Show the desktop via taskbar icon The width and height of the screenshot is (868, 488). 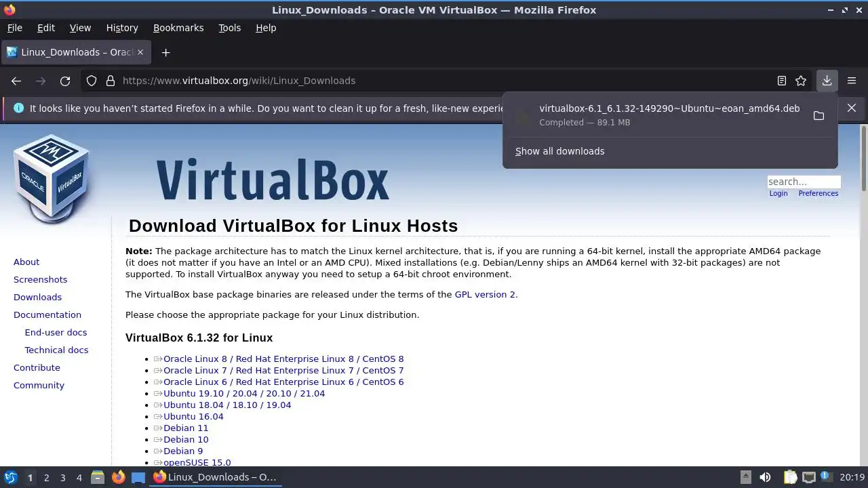138,477
